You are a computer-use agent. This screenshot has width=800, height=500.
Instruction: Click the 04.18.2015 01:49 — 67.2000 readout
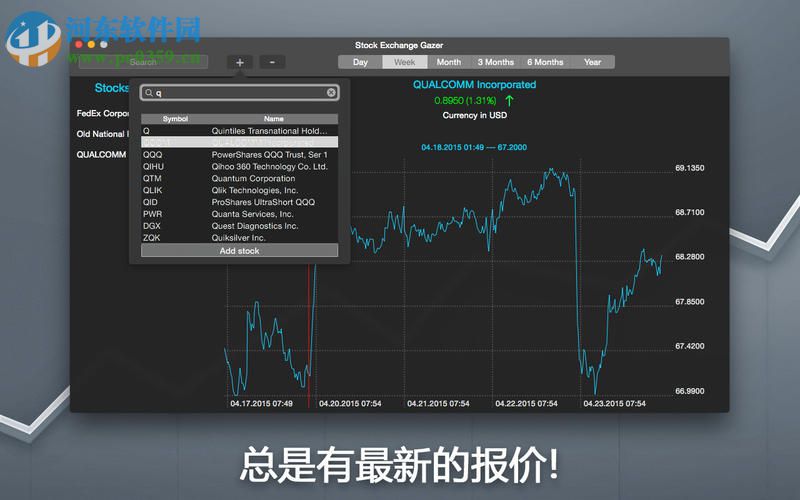coord(474,147)
